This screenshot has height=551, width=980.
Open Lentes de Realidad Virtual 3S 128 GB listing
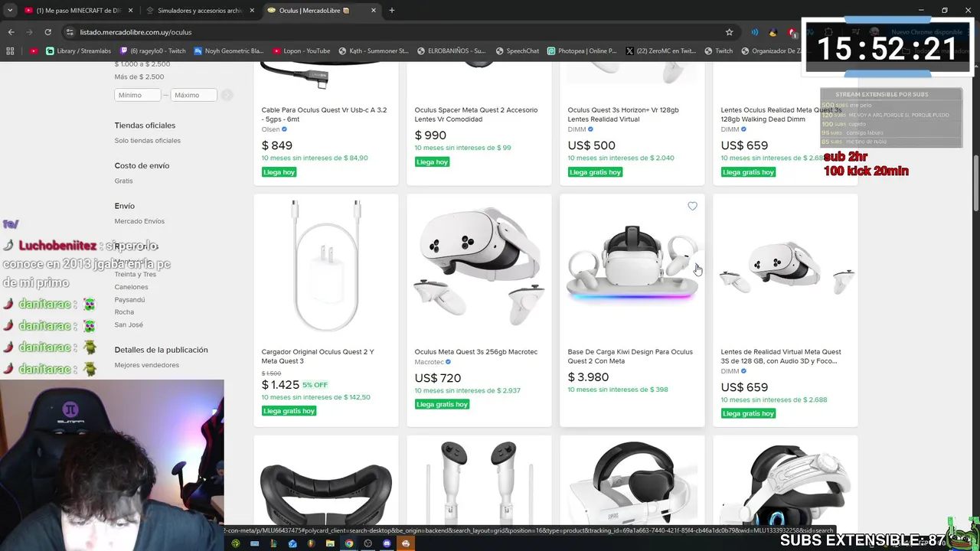tap(781, 356)
